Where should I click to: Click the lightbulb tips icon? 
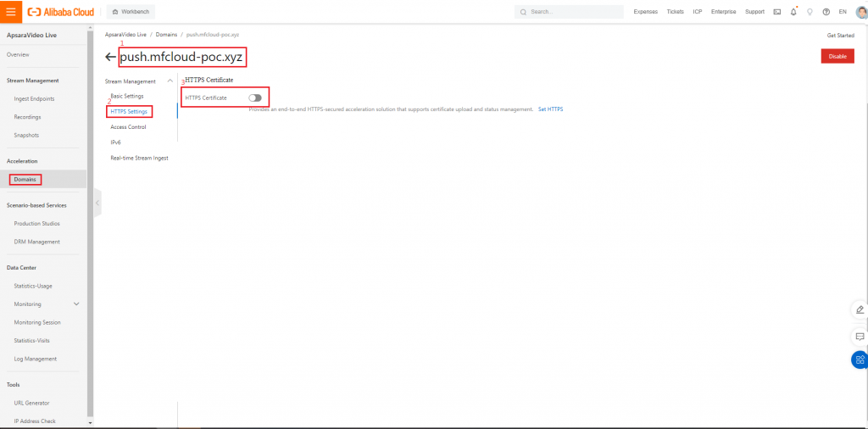[810, 12]
